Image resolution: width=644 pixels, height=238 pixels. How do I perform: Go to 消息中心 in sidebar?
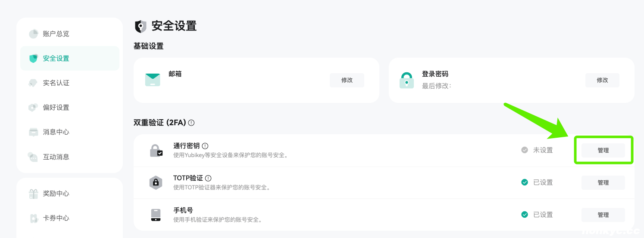56,132
